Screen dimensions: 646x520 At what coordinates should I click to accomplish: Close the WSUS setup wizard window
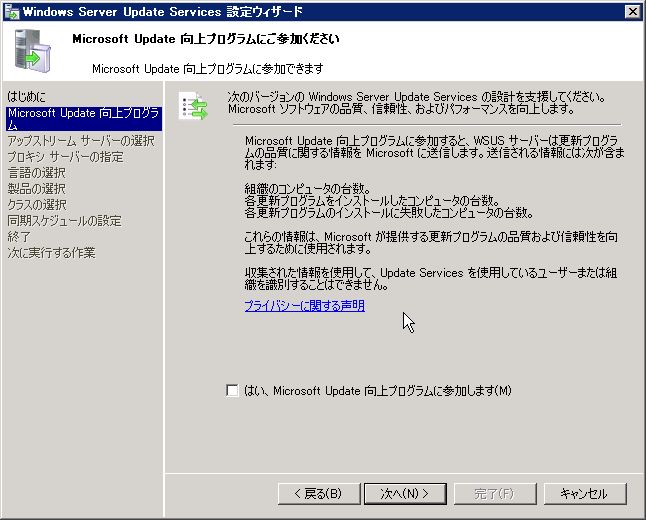(x=633, y=12)
